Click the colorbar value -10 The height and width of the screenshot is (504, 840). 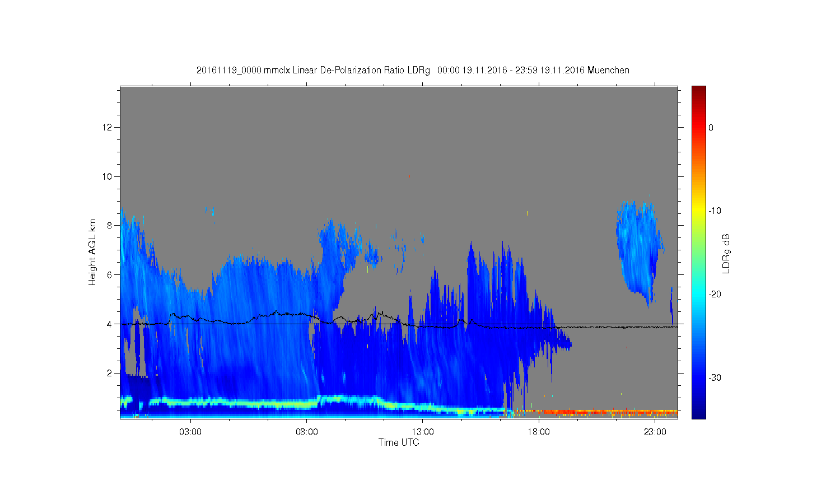click(x=715, y=211)
